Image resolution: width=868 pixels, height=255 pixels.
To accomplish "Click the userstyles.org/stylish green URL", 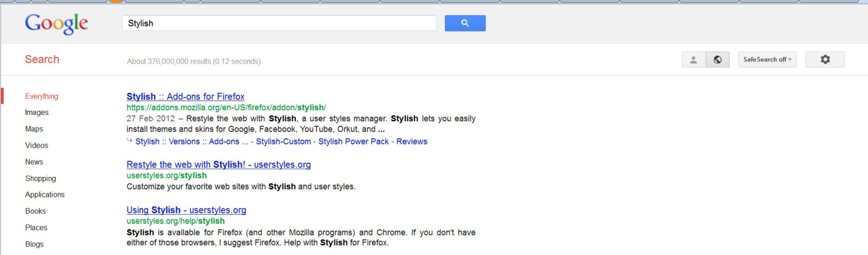I will [166, 175].
